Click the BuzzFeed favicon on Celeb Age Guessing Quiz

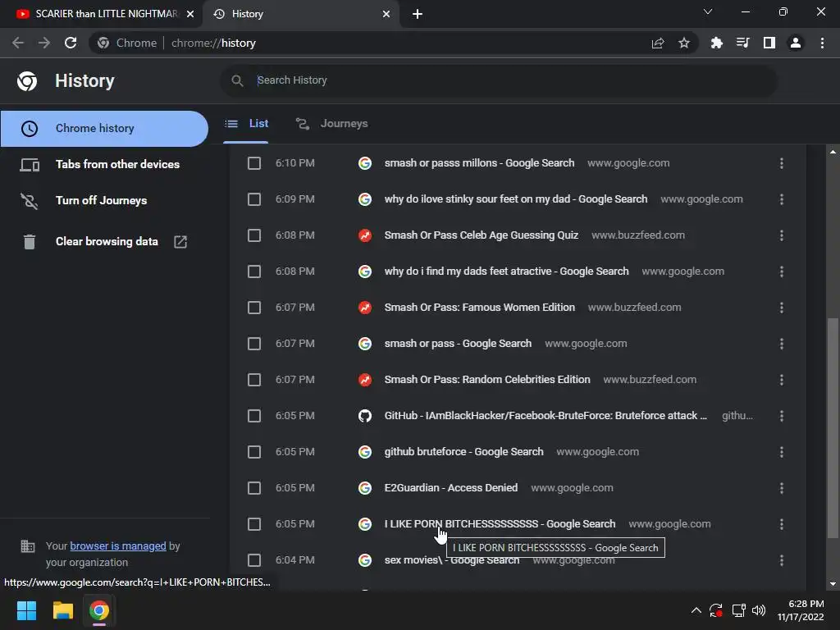click(x=365, y=235)
